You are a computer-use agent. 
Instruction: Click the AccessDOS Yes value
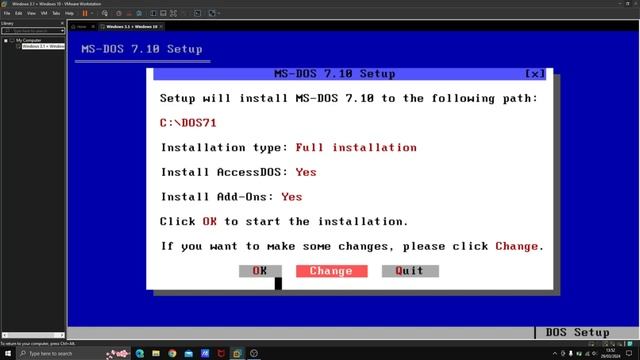(306, 172)
